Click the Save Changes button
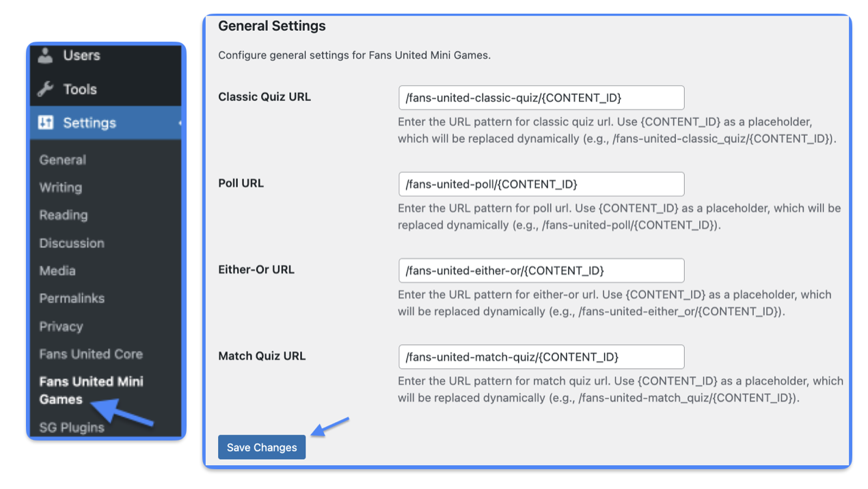Viewport: 868px width, 489px height. [x=262, y=447]
